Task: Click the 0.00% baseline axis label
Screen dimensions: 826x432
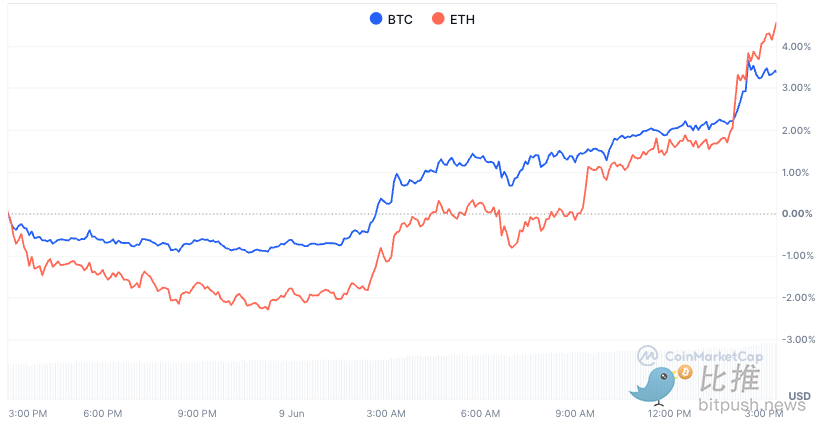Action: click(797, 214)
